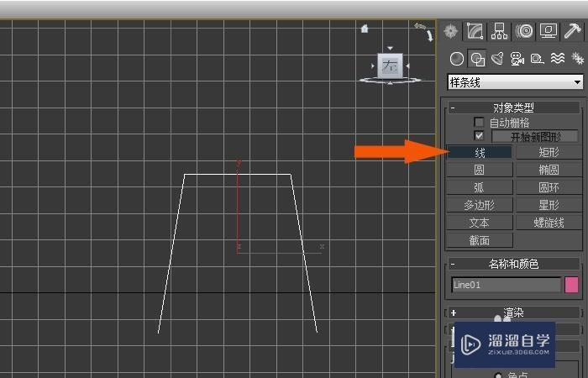Image resolution: width=588 pixels, height=378 pixels.
Task: Click the ViewCube rotate arrows icon
Action: 423,32
